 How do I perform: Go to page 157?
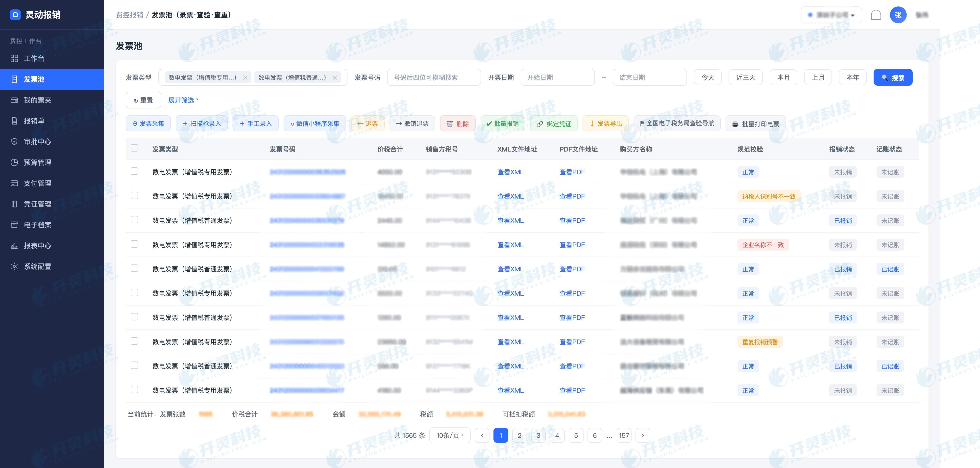click(624, 435)
